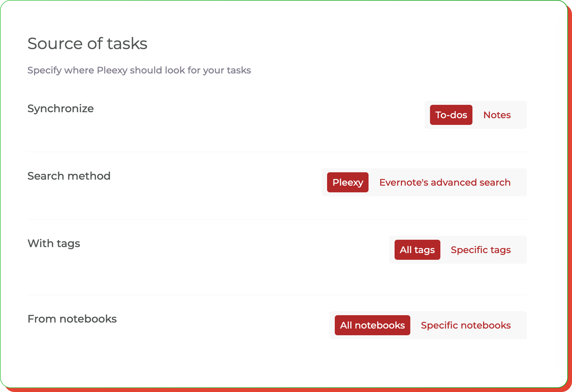Click the task source description text
Screen dimensions: 572x392
[x=139, y=70]
